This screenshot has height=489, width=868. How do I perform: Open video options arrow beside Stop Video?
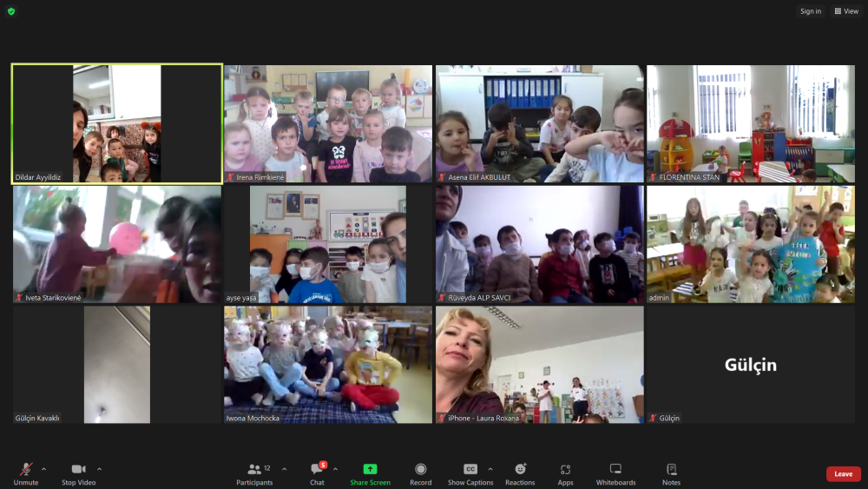point(99,469)
